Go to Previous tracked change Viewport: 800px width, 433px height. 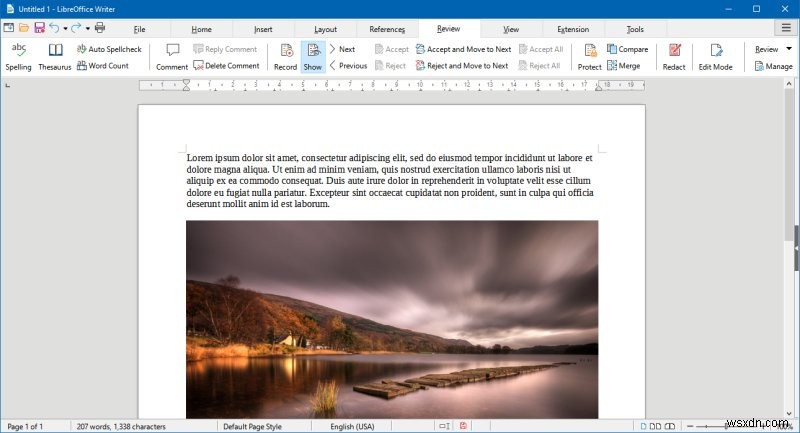click(348, 65)
